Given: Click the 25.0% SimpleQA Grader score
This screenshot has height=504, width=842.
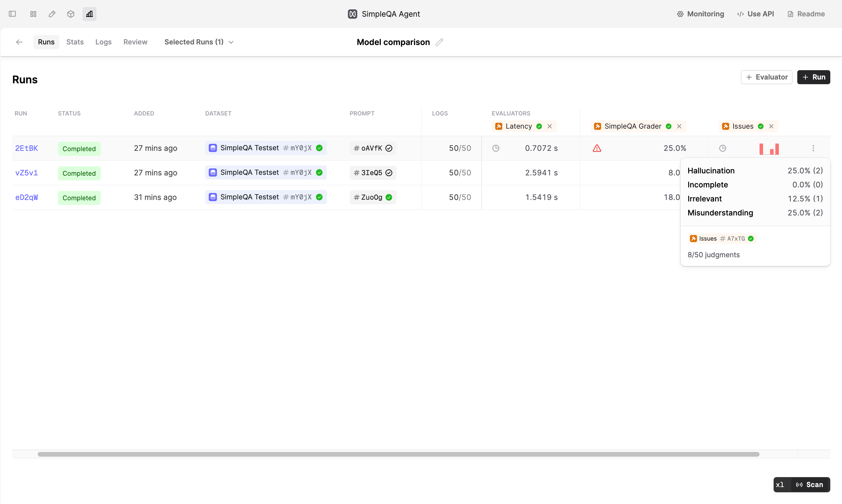Looking at the screenshot, I should (674, 148).
